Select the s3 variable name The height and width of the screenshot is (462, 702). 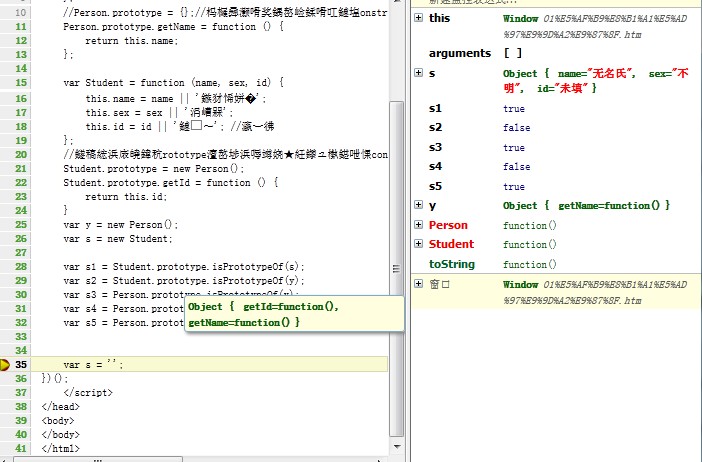pyautogui.click(x=435, y=147)
